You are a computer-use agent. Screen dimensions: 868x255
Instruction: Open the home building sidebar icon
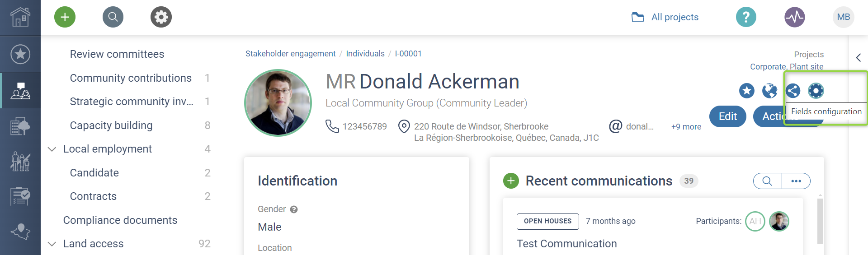click(20, 18)
